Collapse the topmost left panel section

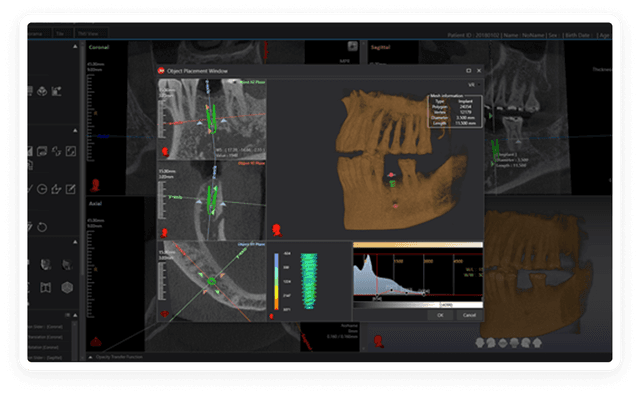tap(75, 47)
